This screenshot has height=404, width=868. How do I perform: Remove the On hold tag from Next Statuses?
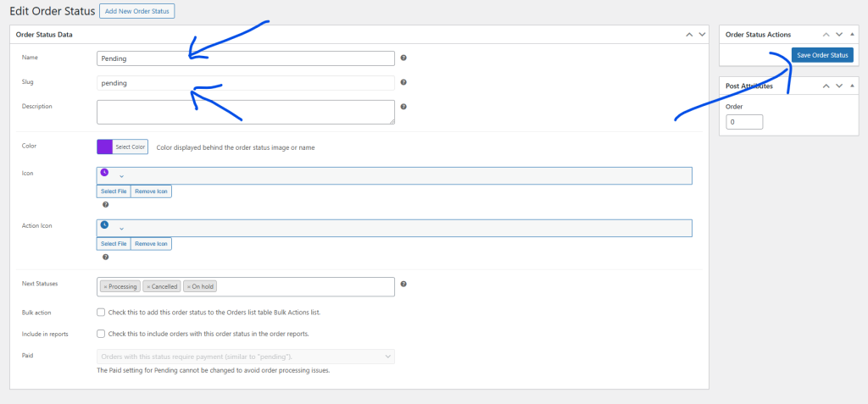point(188,287)
